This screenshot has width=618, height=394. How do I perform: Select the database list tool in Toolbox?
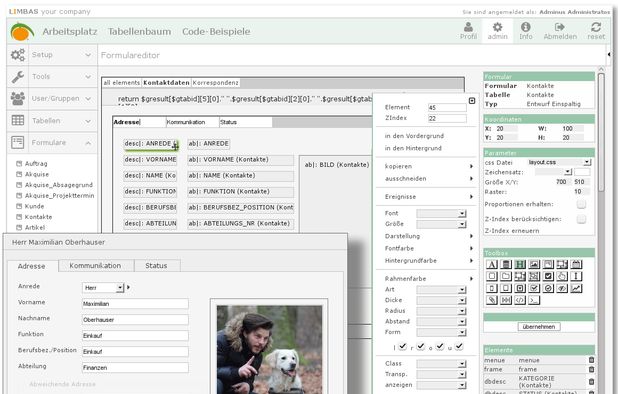click(x=506, y=264)
